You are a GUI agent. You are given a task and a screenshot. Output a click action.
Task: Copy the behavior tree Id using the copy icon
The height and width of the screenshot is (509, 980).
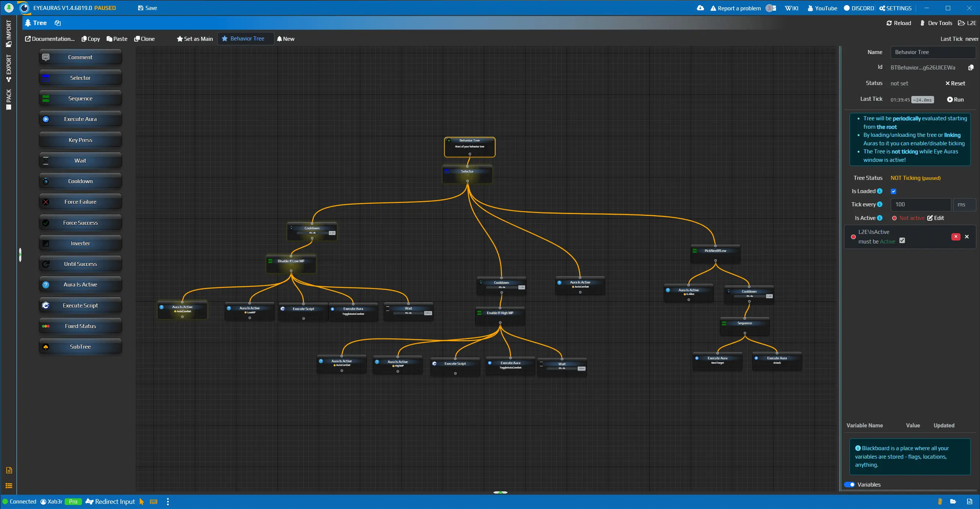[x=971, y=67]
